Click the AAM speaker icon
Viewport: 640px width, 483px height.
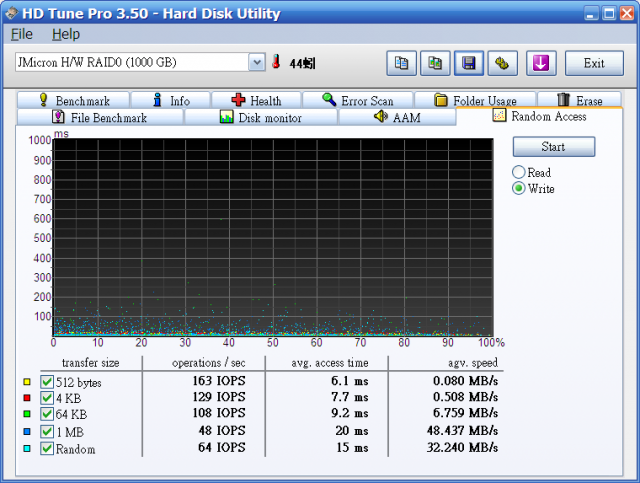(381, 116)
